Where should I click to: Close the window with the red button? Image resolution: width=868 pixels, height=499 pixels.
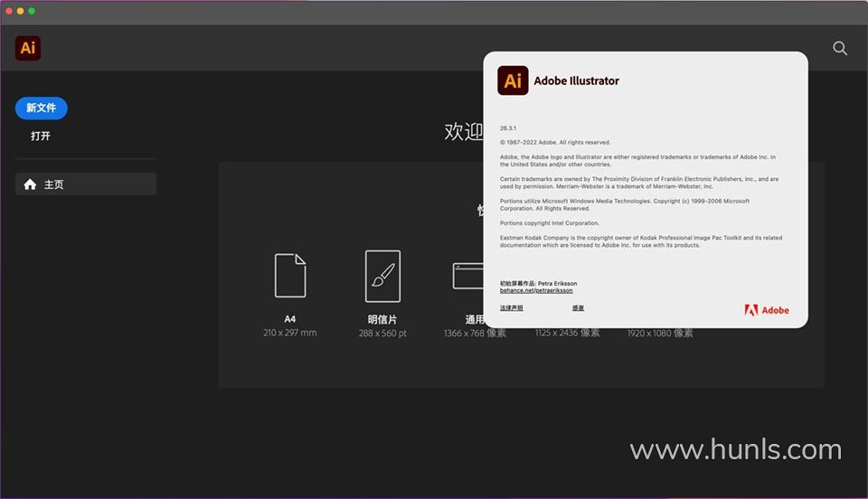(x=9, y=11)
